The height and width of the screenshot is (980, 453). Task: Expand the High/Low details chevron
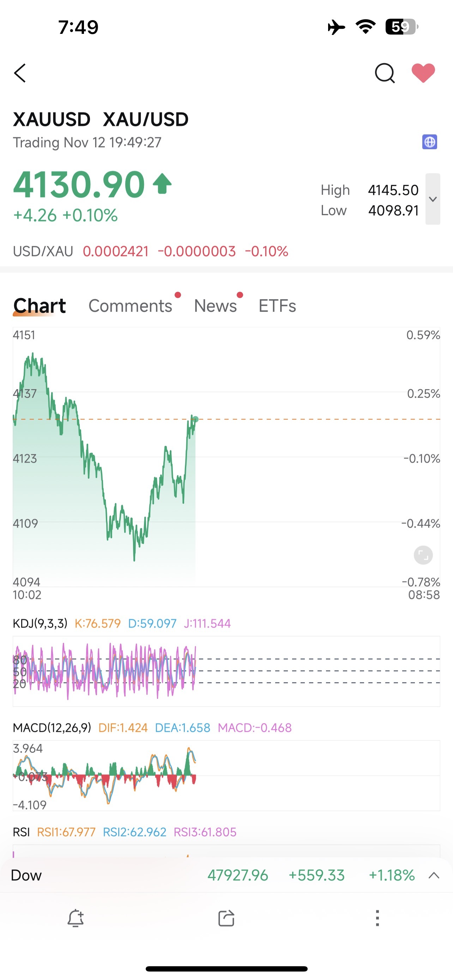coord(433,199)
